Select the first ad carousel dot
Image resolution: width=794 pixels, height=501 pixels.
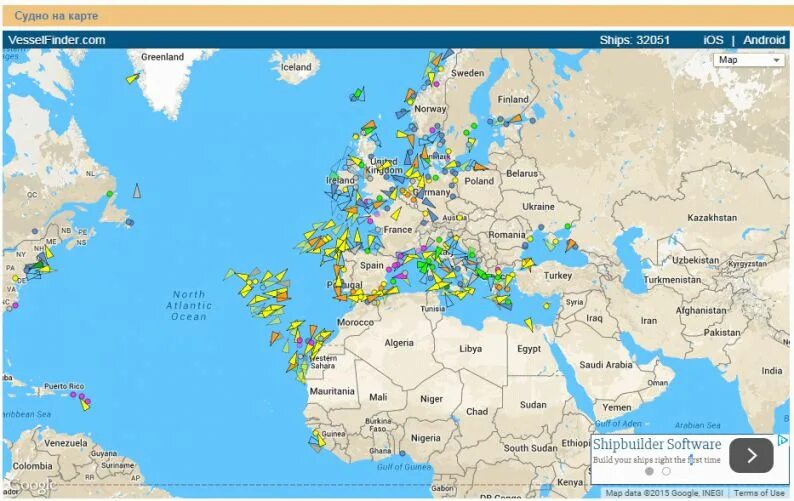649,471
